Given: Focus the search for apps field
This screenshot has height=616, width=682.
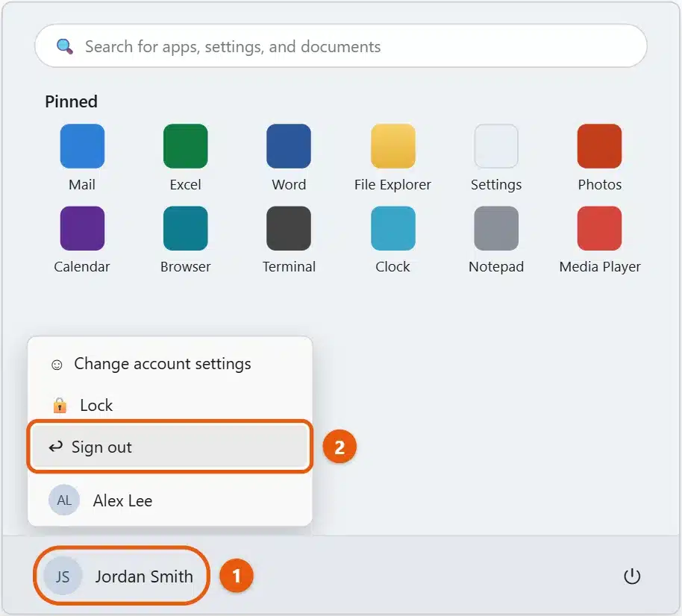Looking at the screenshot, I should 340,46.
